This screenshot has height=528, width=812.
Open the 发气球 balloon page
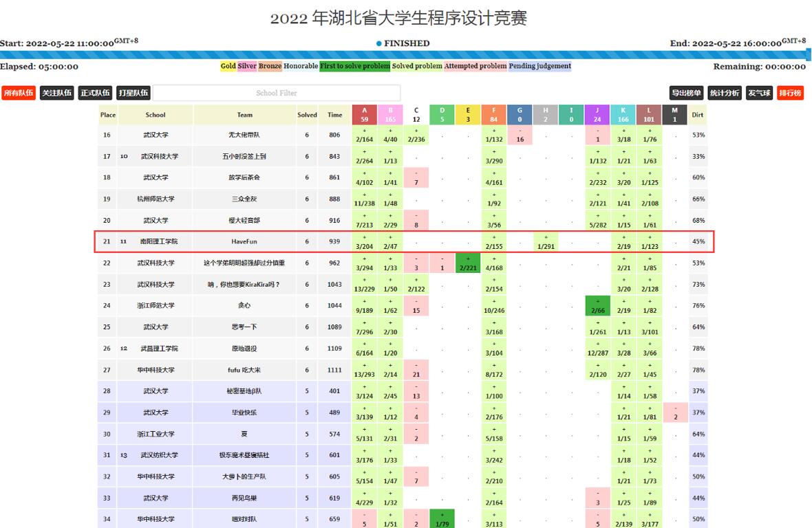759,93
